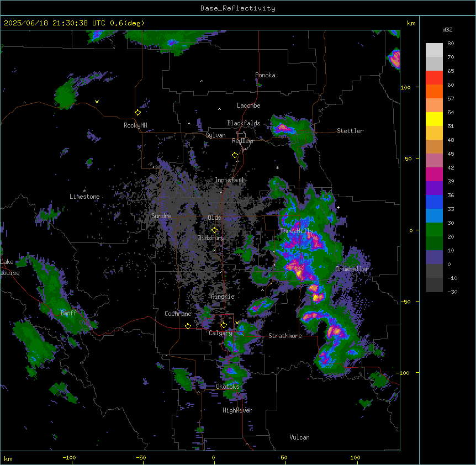Click the blue 36-33 dBZ legend swatch
The height and width of the screenshot is (465, 476).
coord(434,202)
